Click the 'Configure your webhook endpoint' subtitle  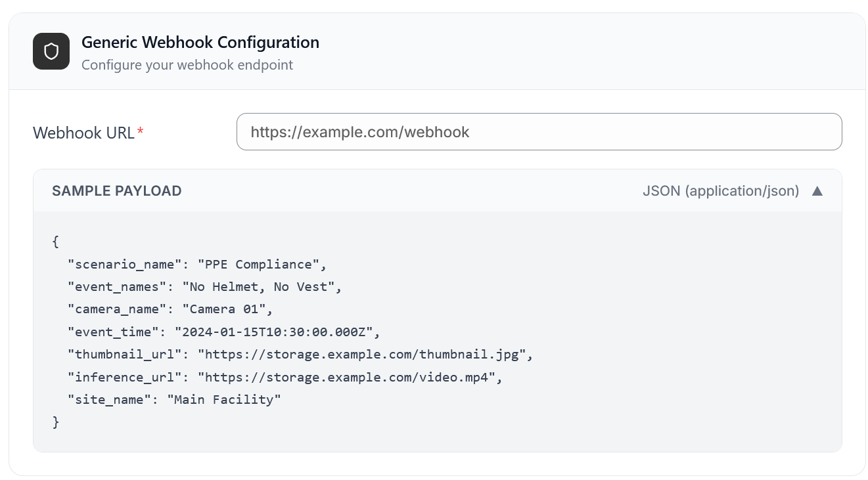click(x=187, y=65)
